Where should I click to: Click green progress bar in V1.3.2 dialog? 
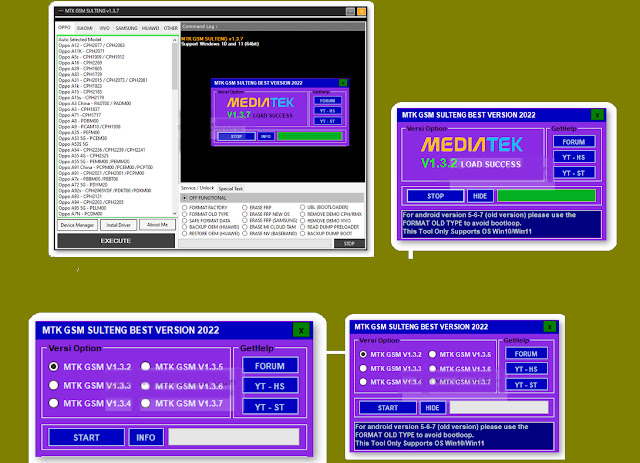[546, 196]
